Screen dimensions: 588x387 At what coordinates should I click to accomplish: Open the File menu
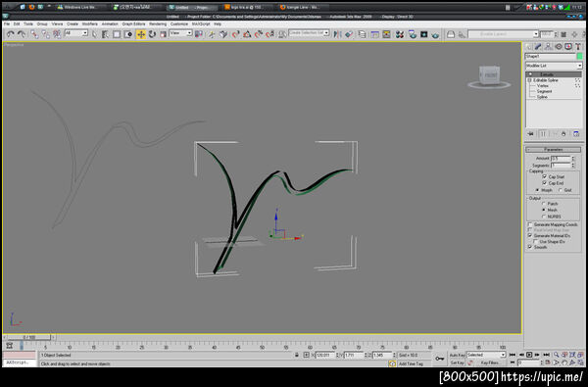click(x=7, y=24)
